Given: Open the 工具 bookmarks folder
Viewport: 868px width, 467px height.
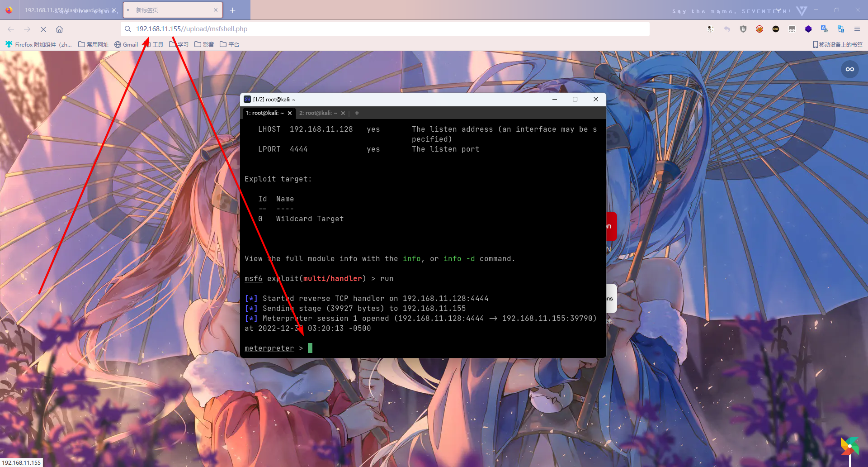Looking at the screenshot, I should click(x=154, y=44).
